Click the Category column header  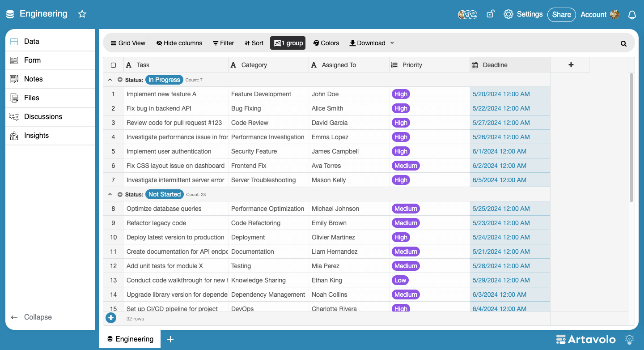(x=268, y=65)
